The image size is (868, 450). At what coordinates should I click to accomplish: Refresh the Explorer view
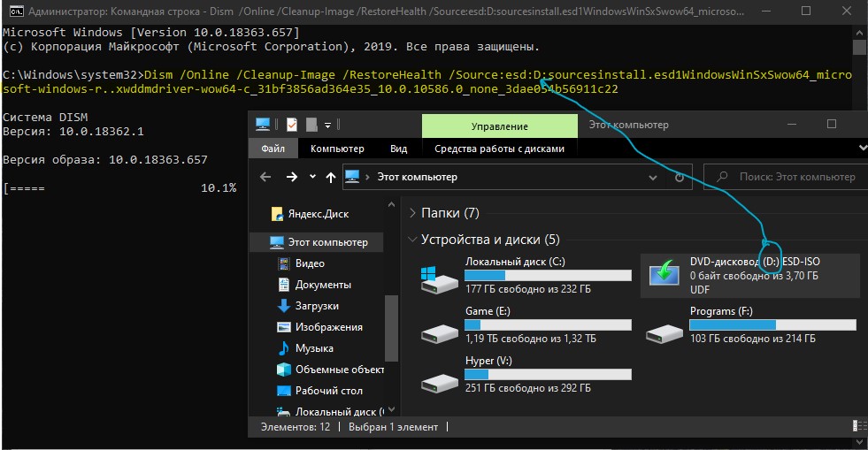[680, 178]
